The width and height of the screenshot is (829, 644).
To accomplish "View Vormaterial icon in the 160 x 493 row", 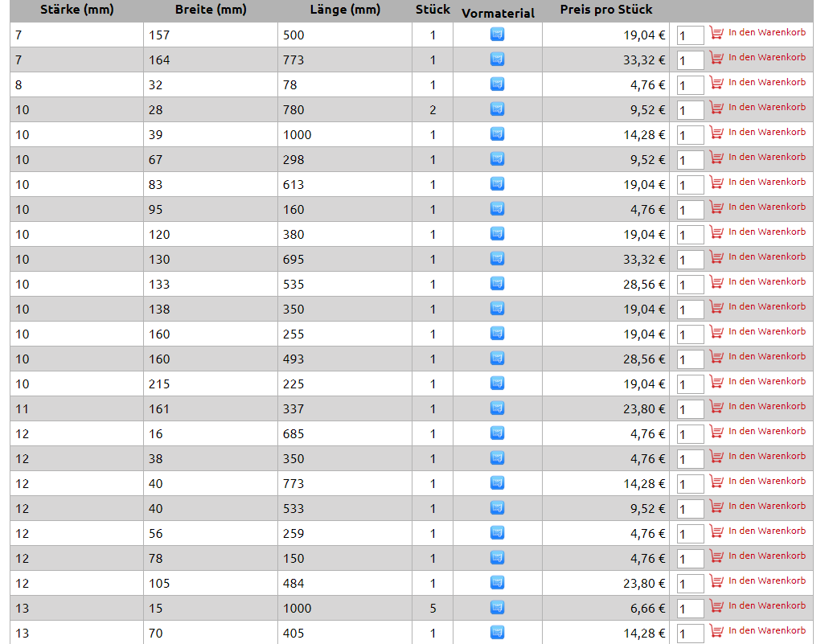I will click(497, 358).
